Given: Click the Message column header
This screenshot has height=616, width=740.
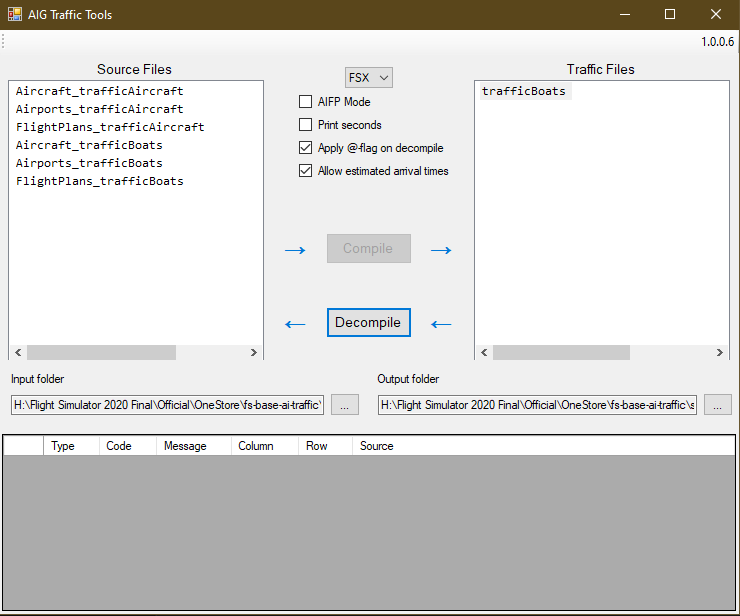Looking at the screenshot, I should pyautogui.click(x=193, y=446).
